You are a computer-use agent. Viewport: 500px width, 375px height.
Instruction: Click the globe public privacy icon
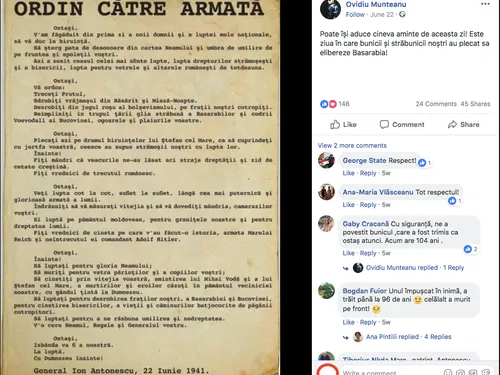[402, 14]
